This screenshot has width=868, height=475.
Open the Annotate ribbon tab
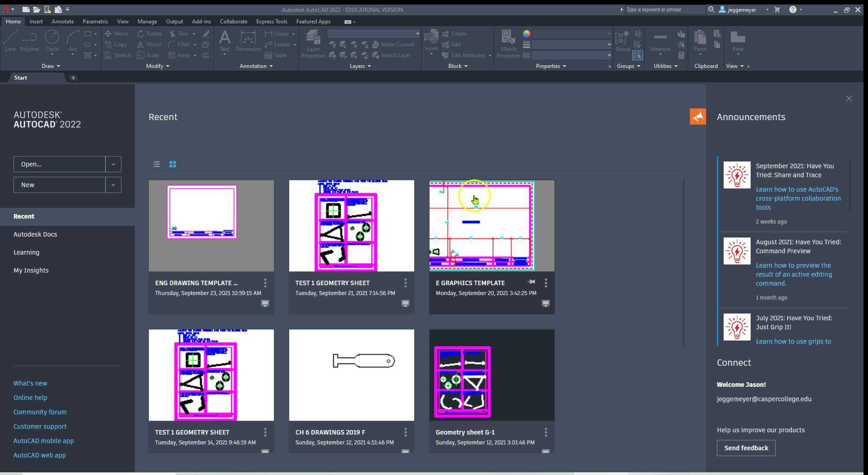click(63, 22)
